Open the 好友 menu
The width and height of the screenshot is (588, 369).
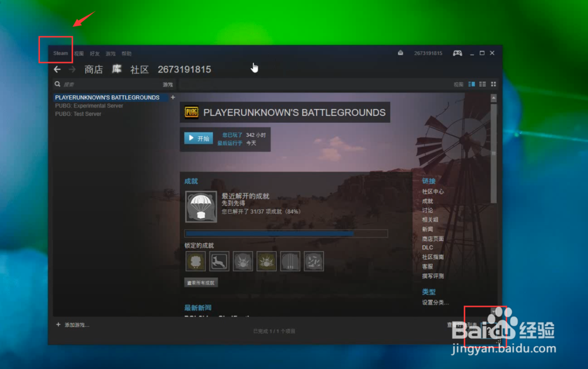95,53
